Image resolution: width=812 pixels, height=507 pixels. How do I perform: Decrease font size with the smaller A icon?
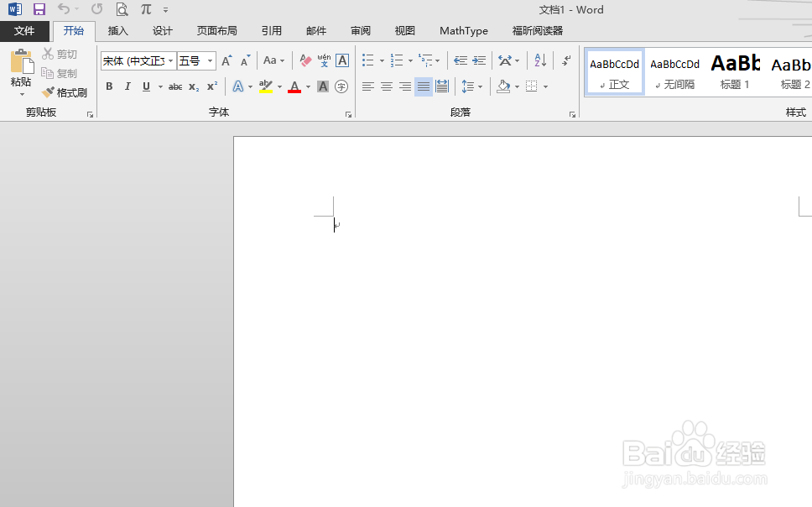coord(246,60)
